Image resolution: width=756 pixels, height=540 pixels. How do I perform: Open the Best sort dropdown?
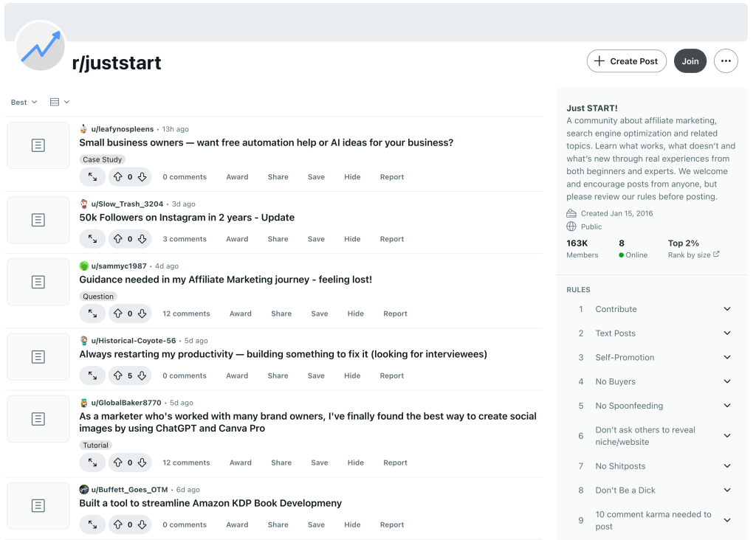(x=24, y=102)
